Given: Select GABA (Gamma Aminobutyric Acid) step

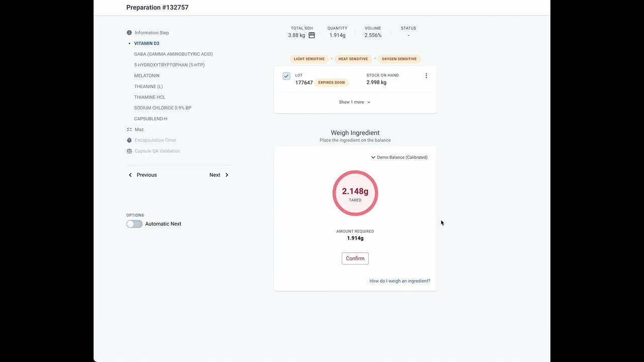Looking at the screenshot, I should [x=173, y=54].
